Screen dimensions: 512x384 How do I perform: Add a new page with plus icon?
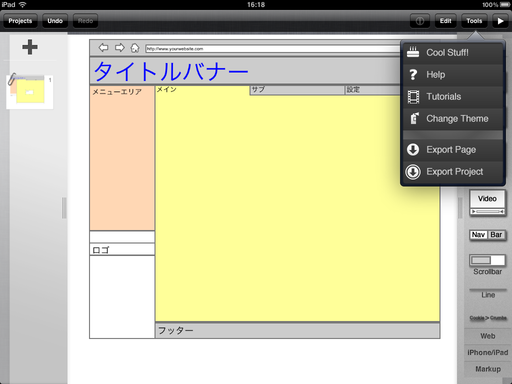[x=30, y=47]
